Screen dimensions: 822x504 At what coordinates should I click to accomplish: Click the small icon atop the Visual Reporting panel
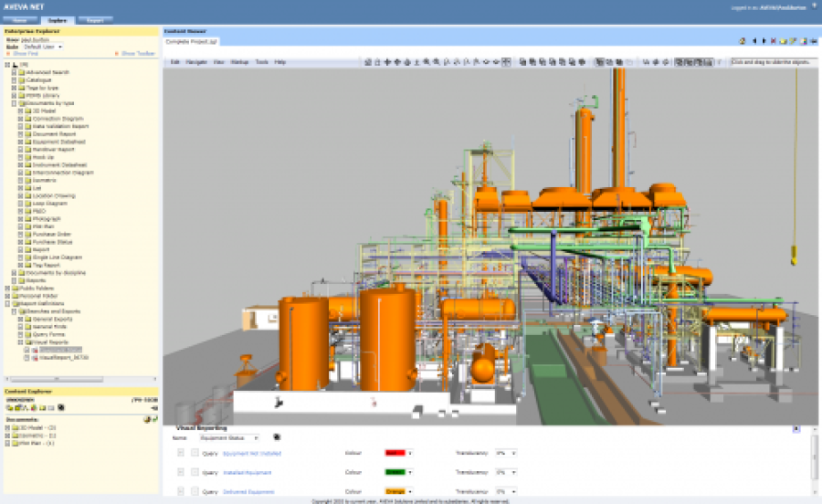[x=796, y=429]
